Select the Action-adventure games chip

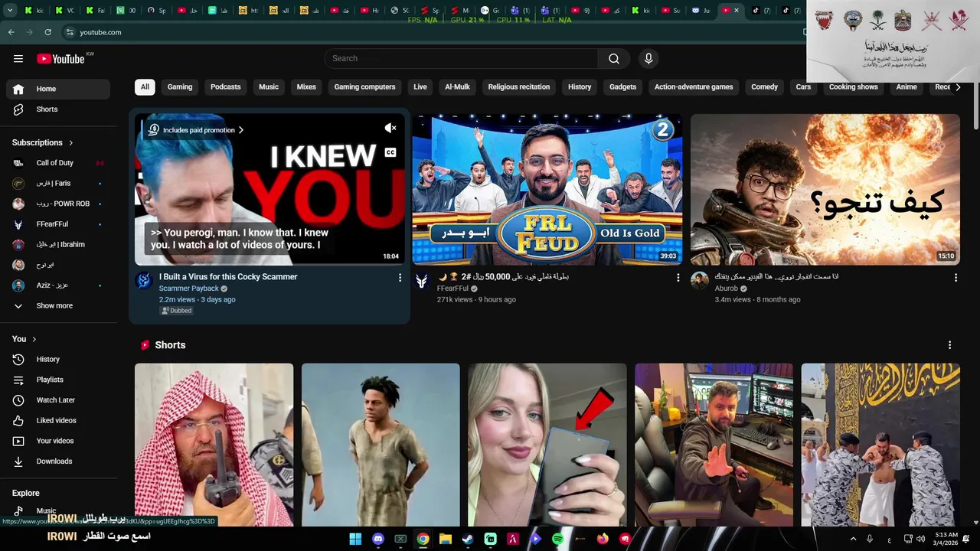[694, 87]
